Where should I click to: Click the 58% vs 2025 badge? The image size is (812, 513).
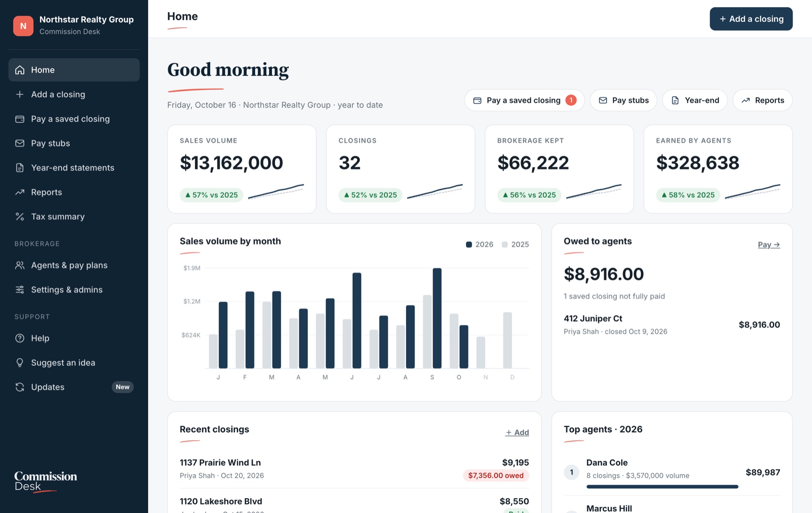687,195
